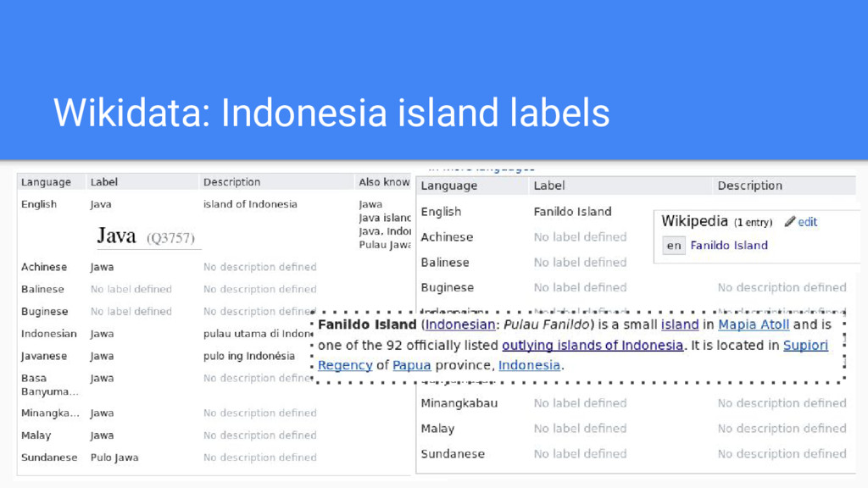Click the 'en' language code badge

tap(674, 245)
